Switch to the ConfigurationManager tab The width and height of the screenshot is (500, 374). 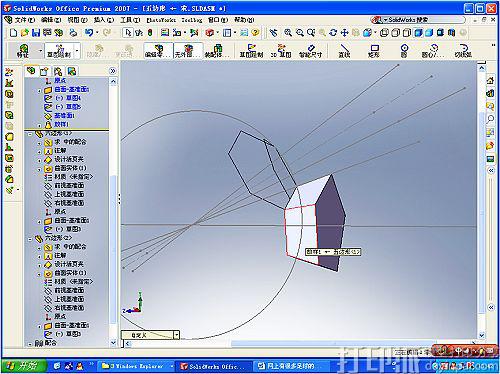(x=58, y=71)
